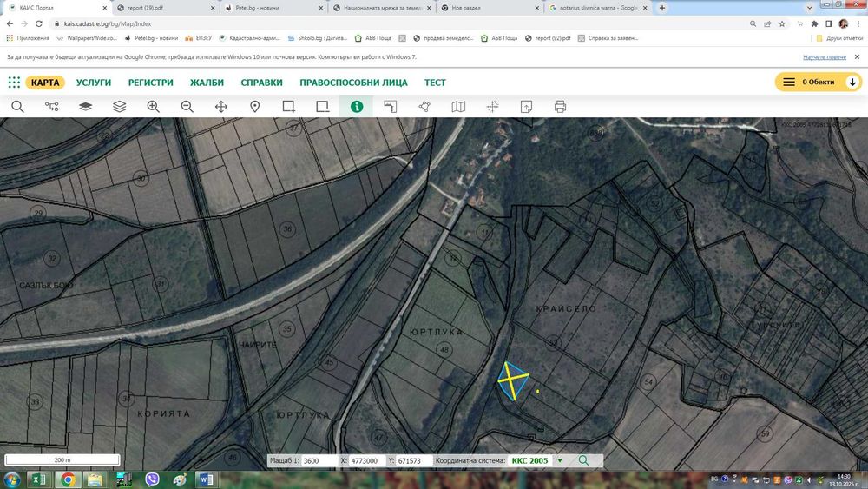Select the zoom out tool

tap(187, 107)
